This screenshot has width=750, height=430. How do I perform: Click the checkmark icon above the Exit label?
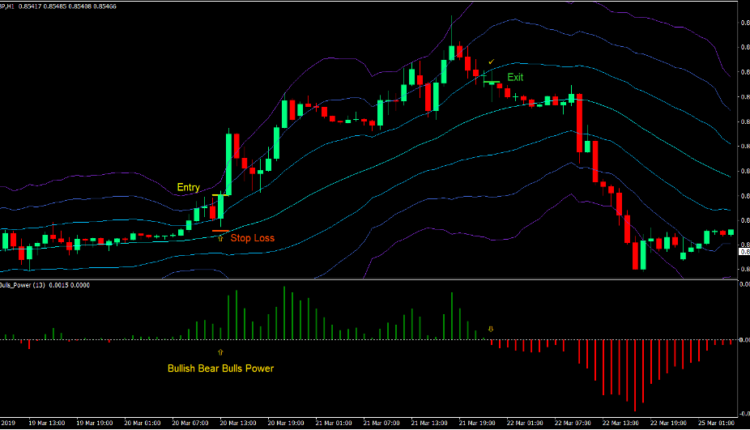490,63
